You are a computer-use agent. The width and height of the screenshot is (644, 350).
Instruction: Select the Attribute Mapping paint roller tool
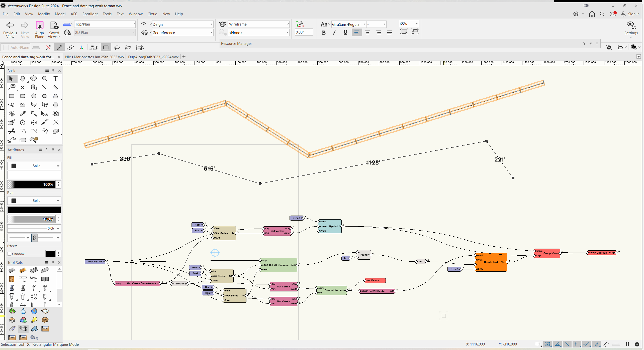click(x=34, y=140)
